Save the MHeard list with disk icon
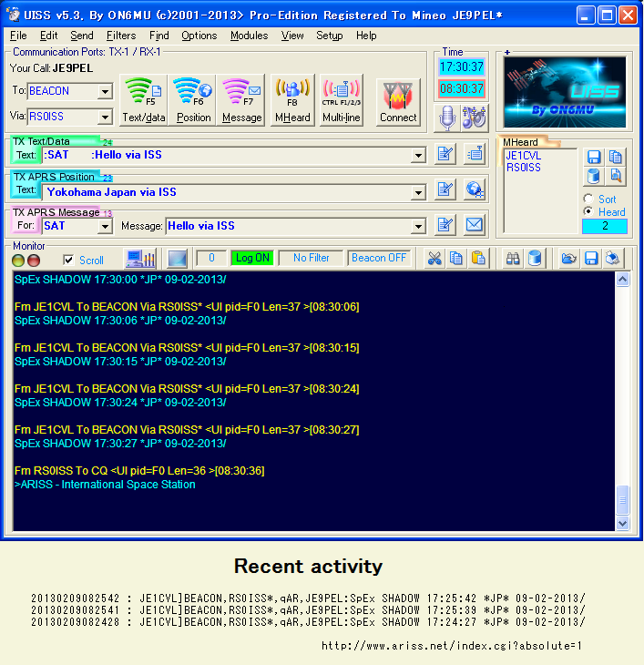The width and height of the screenshot is (644, 665). coord(594,157)
